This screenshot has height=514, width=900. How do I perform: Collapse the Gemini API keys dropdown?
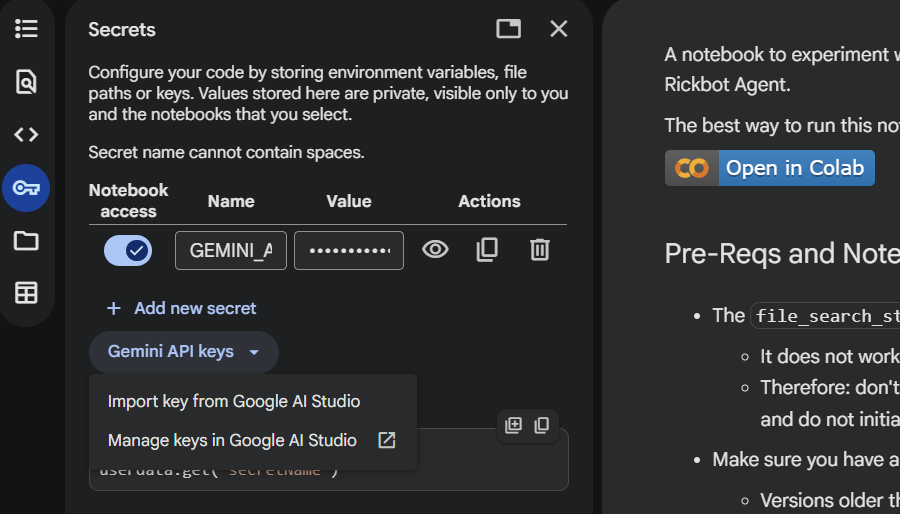click(x=184, y=352)
